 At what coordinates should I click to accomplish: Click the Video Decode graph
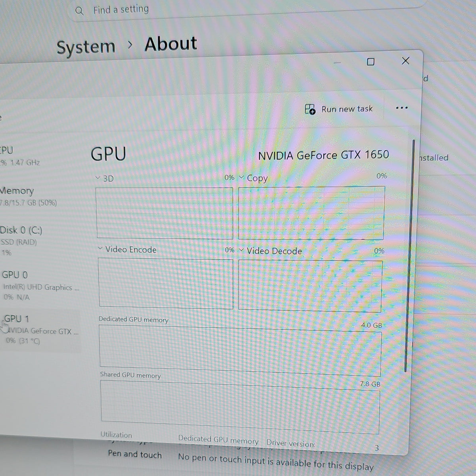310,286
